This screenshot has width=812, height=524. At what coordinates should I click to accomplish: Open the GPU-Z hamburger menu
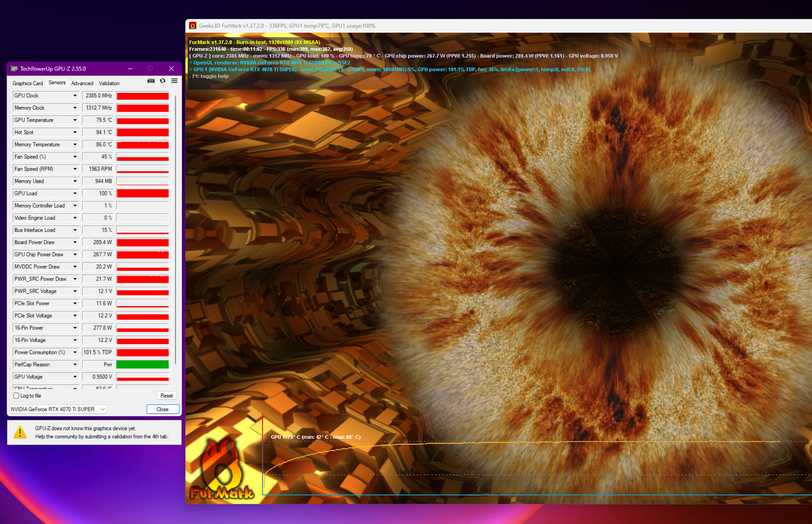point(174,81)
